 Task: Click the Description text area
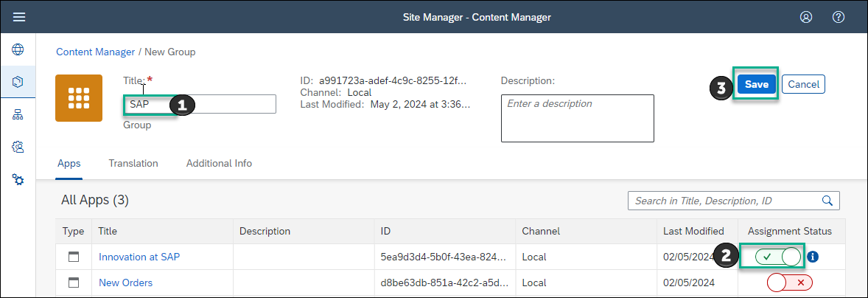coord(578,119)
